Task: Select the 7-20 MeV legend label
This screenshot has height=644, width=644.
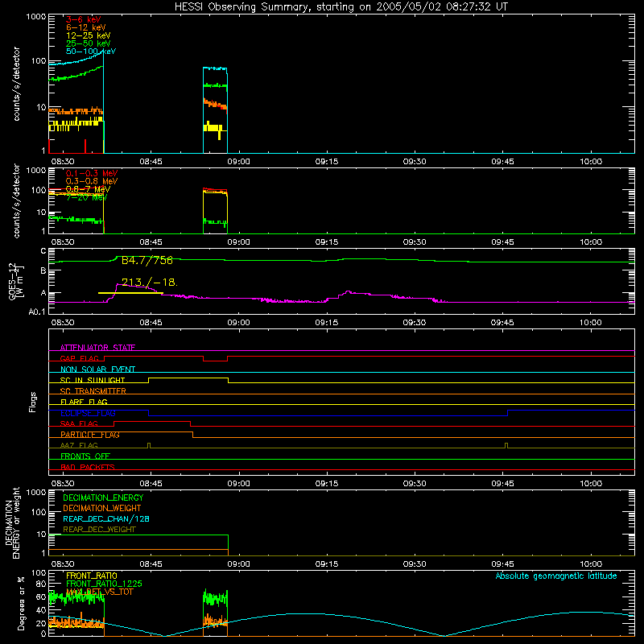Action: coord(87,197)
